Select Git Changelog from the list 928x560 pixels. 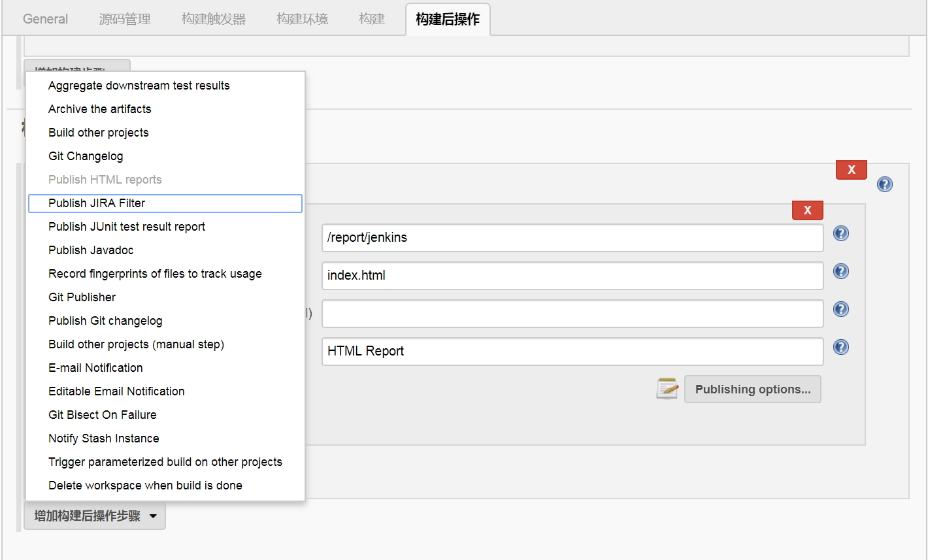tap(165, 156)
